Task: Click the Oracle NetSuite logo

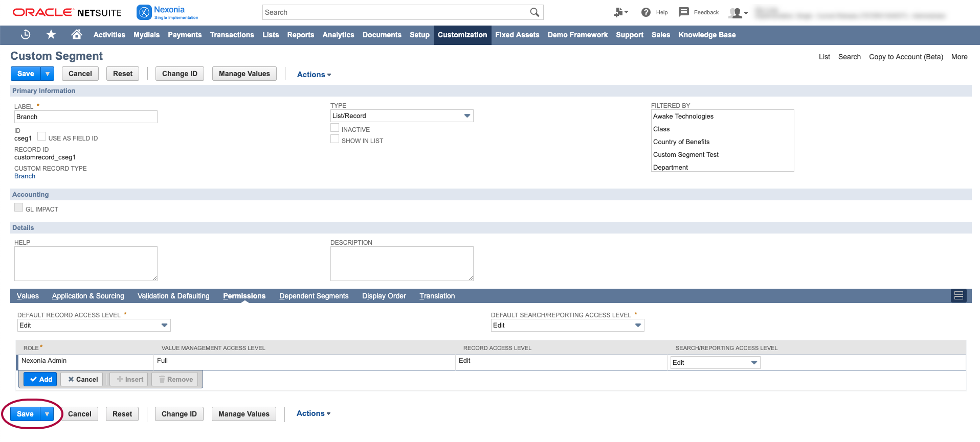Action: point(67,12)
